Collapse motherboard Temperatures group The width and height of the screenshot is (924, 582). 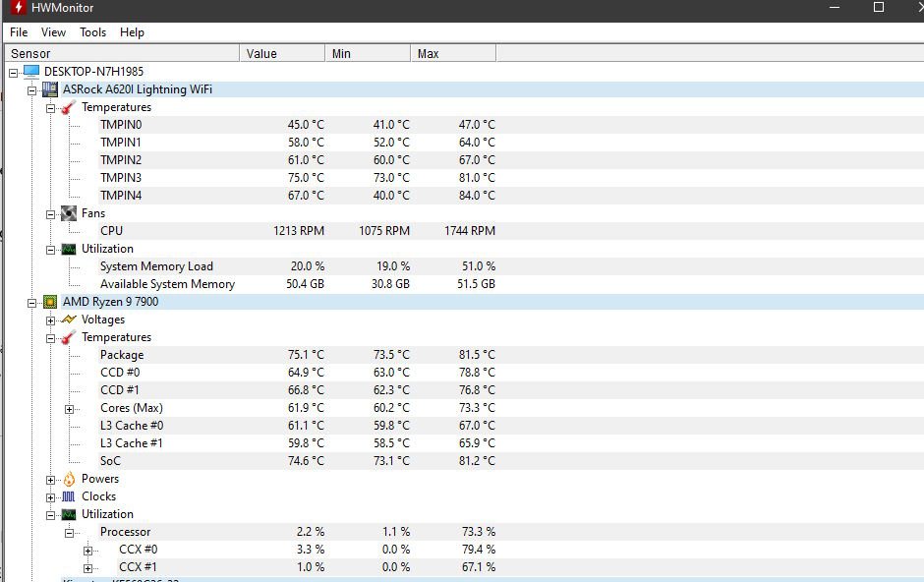51,108
